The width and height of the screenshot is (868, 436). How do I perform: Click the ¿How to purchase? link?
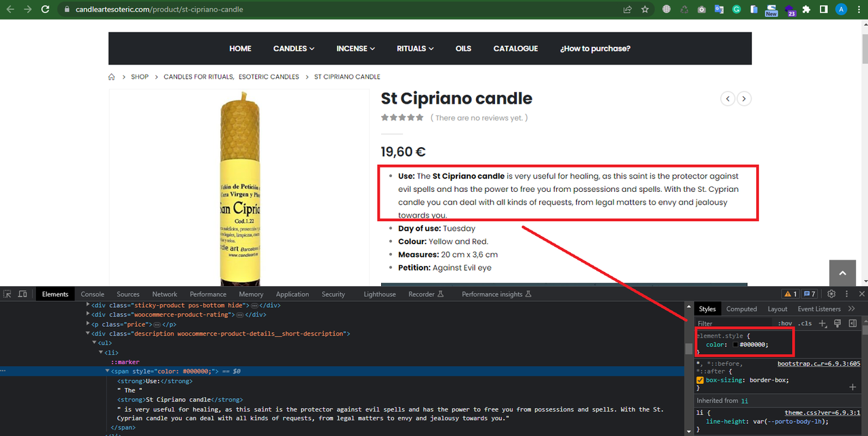coord(595,48)
